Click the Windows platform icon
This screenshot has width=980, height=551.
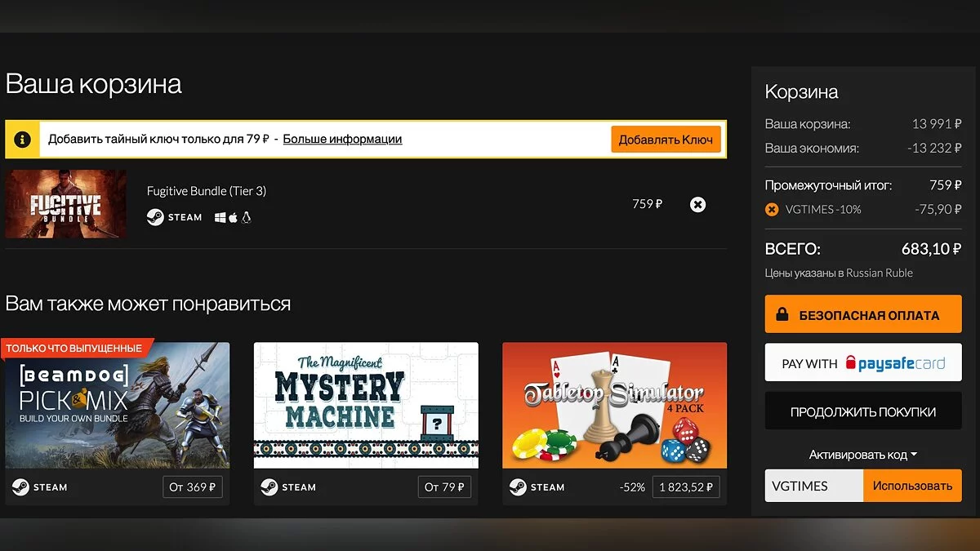(219, 217)
